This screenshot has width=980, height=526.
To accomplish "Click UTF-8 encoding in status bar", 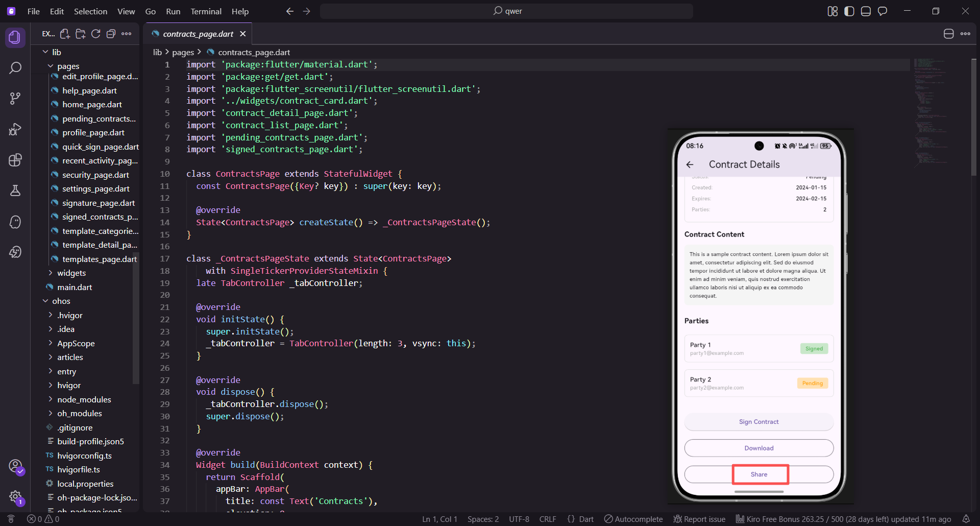I will coord(519,519).
